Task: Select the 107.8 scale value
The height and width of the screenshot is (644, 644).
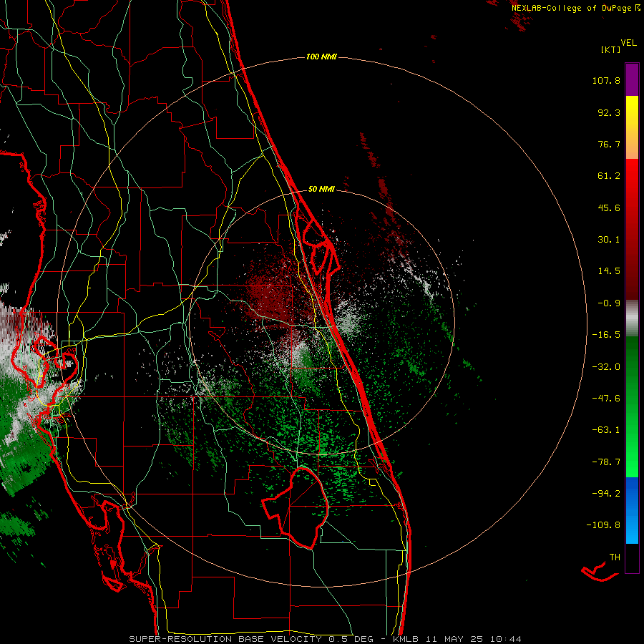Action: tap(606, 80)
